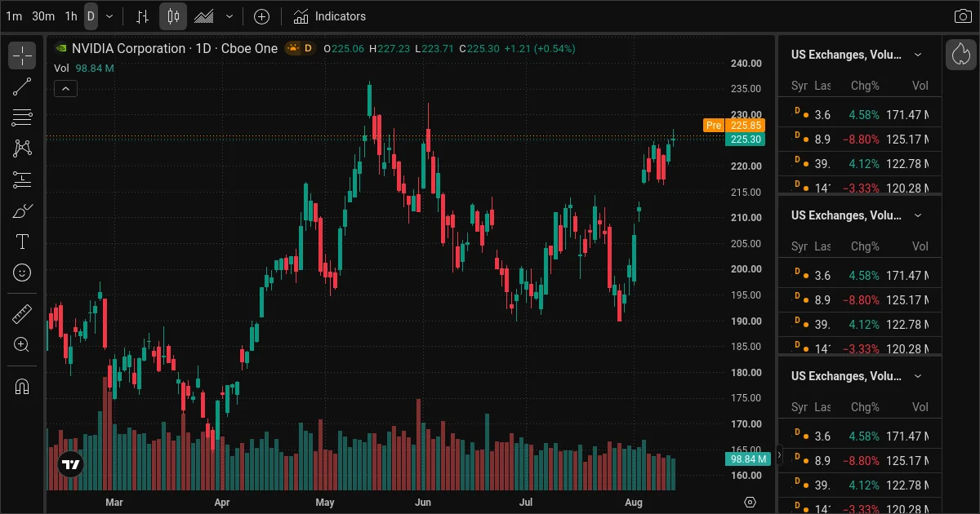Switch chart style to candles
This screenshot has height=514, width=980.
click(x=173, y=16)
